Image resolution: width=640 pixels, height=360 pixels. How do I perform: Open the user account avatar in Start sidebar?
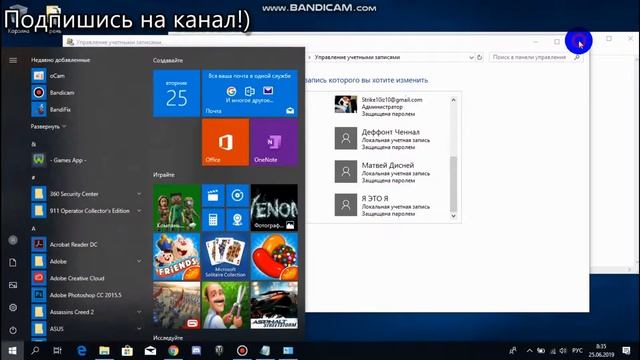(x=13, y=240)
